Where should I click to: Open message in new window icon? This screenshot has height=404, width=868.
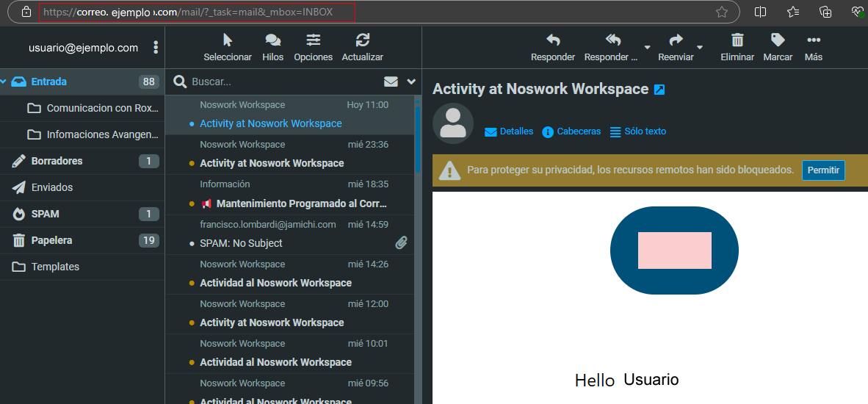click(659, 90)
